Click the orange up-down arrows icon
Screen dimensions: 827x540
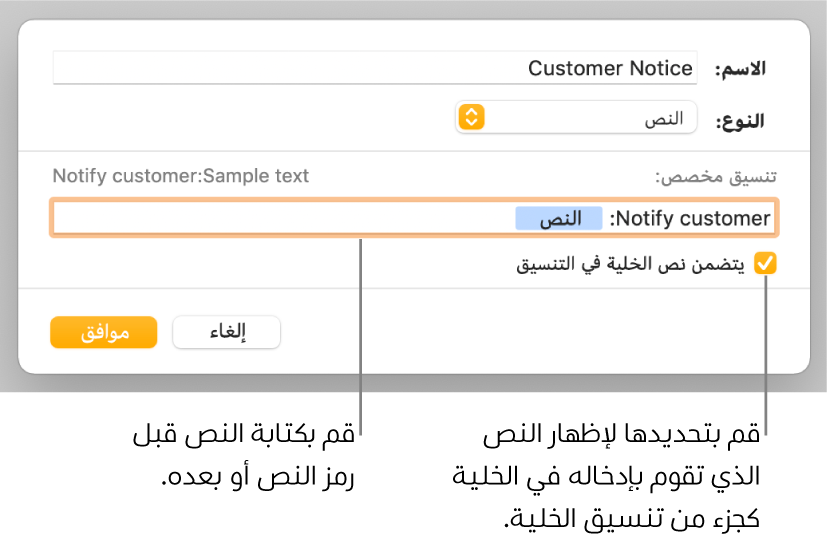coord(471,118)
